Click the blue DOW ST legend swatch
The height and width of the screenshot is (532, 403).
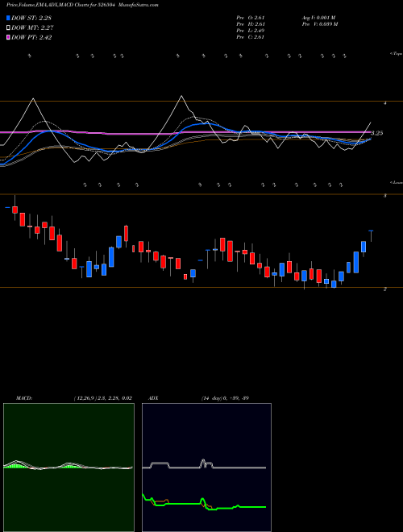pyautogui.click(x=9, y=18)
